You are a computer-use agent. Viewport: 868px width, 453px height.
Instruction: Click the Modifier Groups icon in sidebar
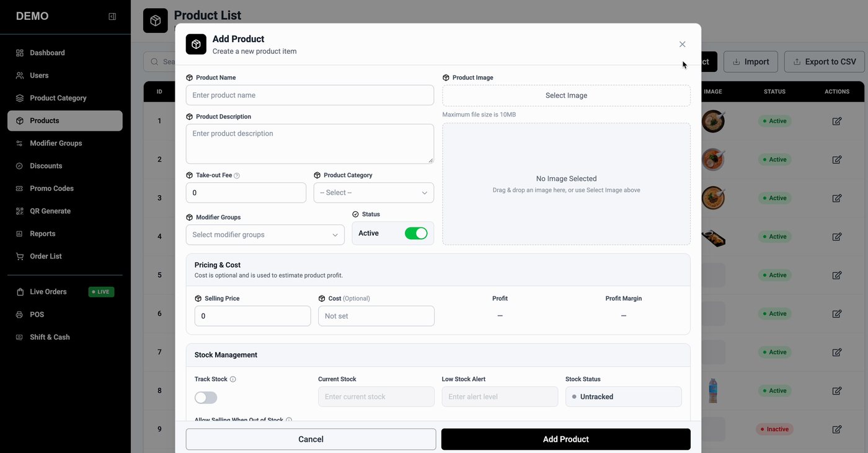pos(20,143)
